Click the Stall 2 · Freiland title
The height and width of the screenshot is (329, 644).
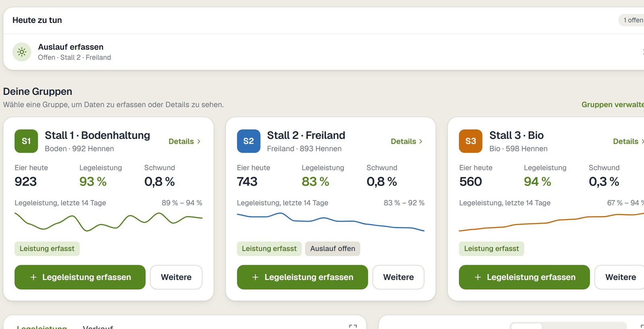(x=306, y=135)
